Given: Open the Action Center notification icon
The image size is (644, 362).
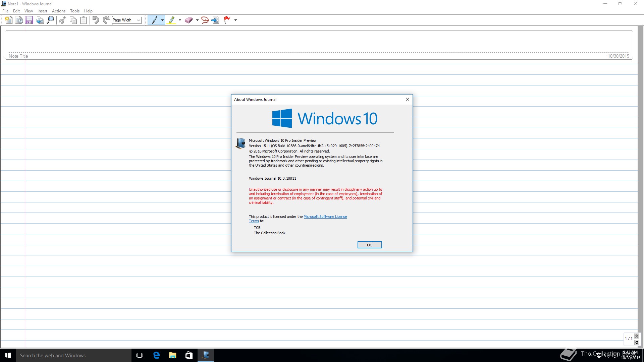Looking at the screenshot, I should tap(615, 355).
